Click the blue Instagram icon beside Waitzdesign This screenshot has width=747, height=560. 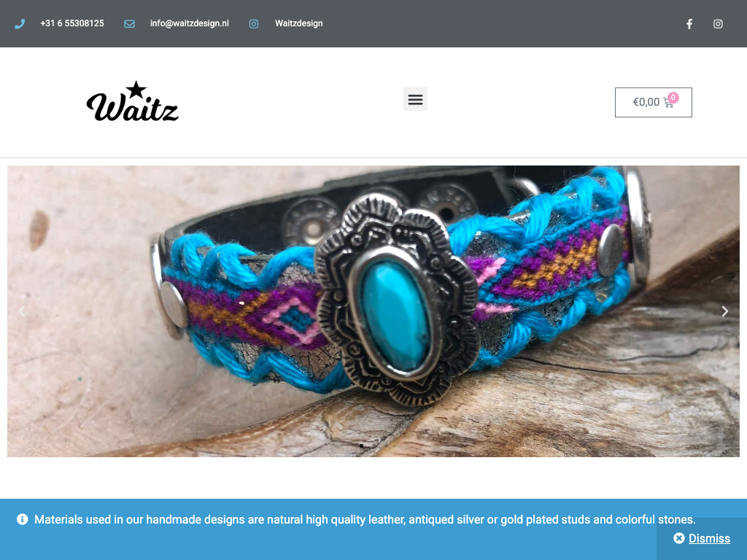(254, 24)
